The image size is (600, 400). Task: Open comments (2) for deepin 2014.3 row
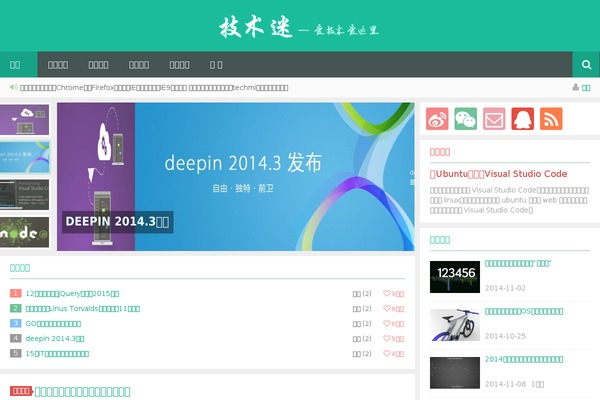tap(362, 338)
